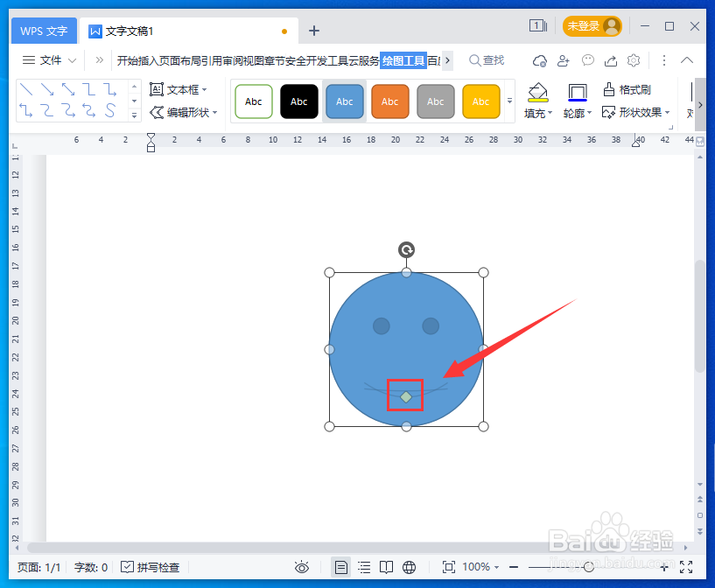Click the 查找 find button
The image size is (715, 588).
pyautogui.click(x=487, y=60)
